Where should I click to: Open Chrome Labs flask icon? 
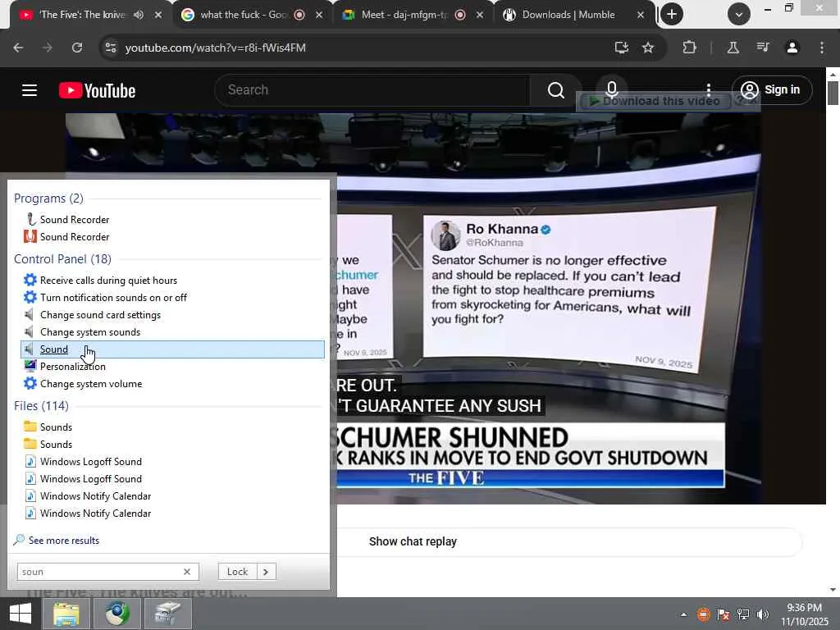click(x=733, y=48)
